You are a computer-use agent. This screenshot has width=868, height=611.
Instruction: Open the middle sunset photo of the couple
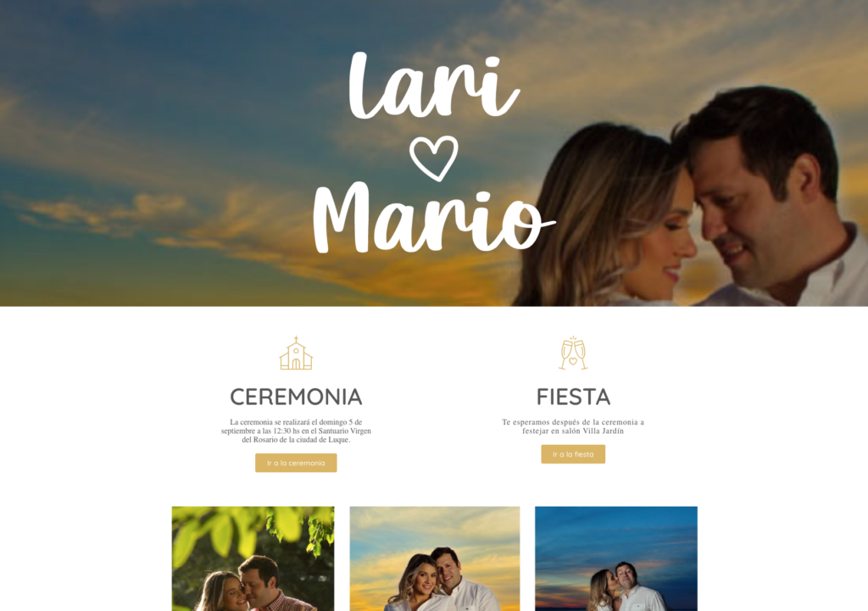tap(435, 558)
